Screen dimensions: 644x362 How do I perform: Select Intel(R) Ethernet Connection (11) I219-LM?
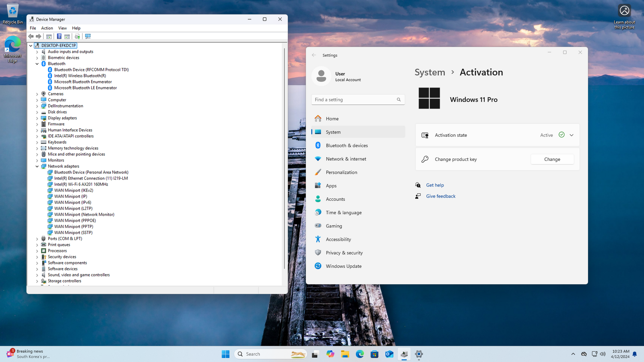pos(91,178)
